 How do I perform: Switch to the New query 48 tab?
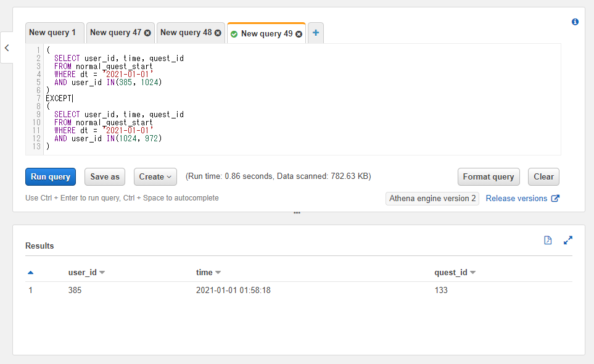point(186,33)
